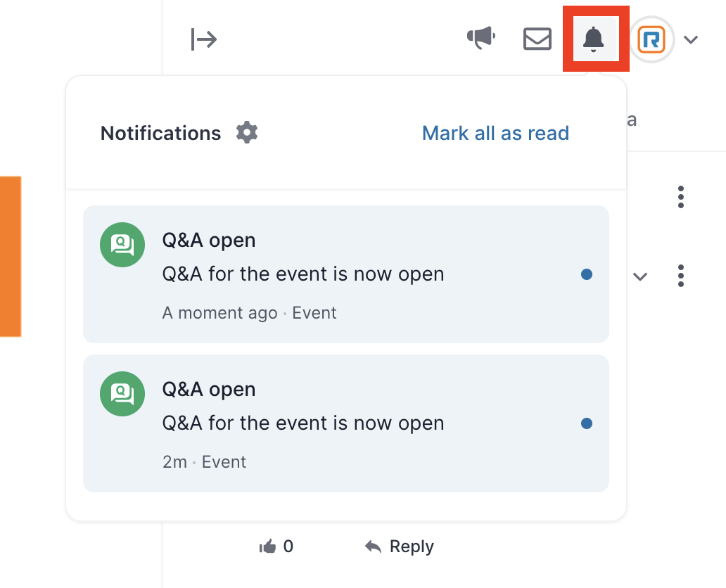Screen dimensions: 726x588
Task: Click unread dot on 'A moment ago' notification
Action: [587, 274]
